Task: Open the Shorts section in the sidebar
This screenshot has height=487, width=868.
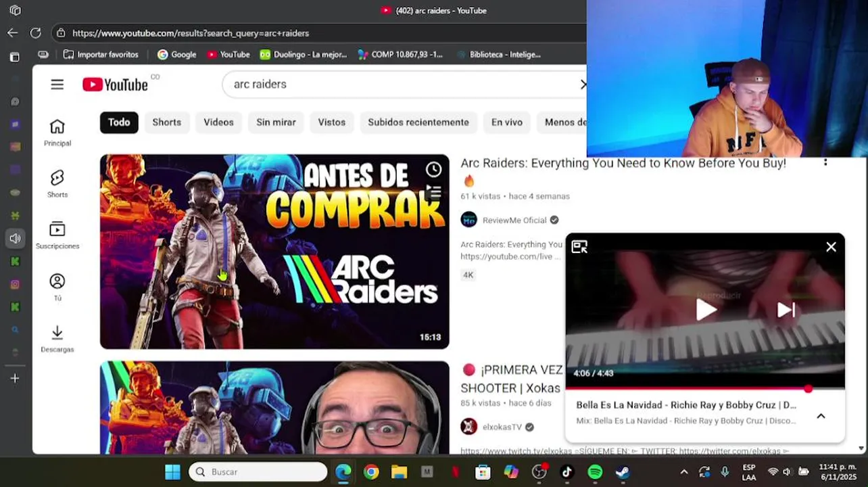Action: (x=57, y=184)
